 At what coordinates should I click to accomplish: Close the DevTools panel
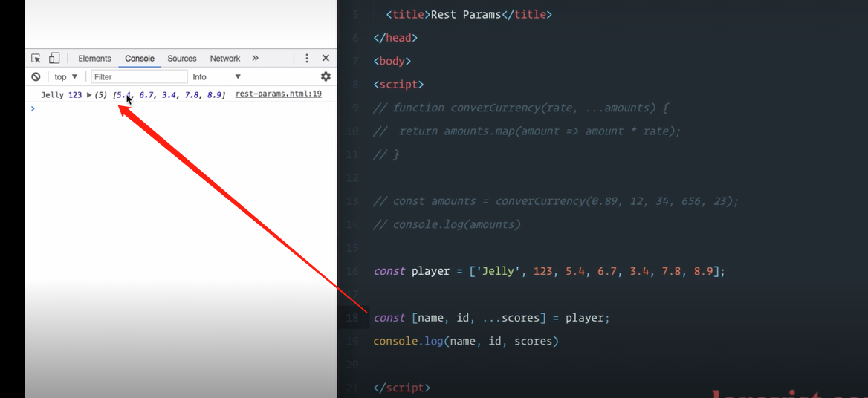(x=325, y=58)
